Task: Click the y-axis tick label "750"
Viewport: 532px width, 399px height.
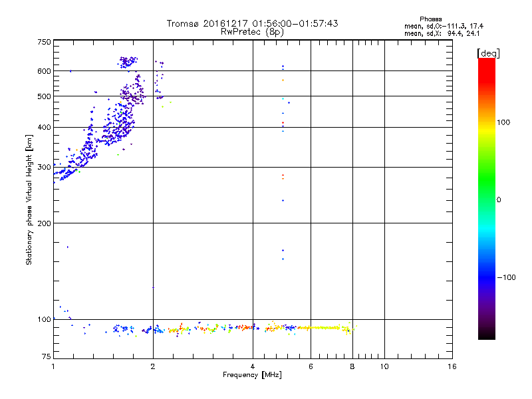Action: [44, 42]
